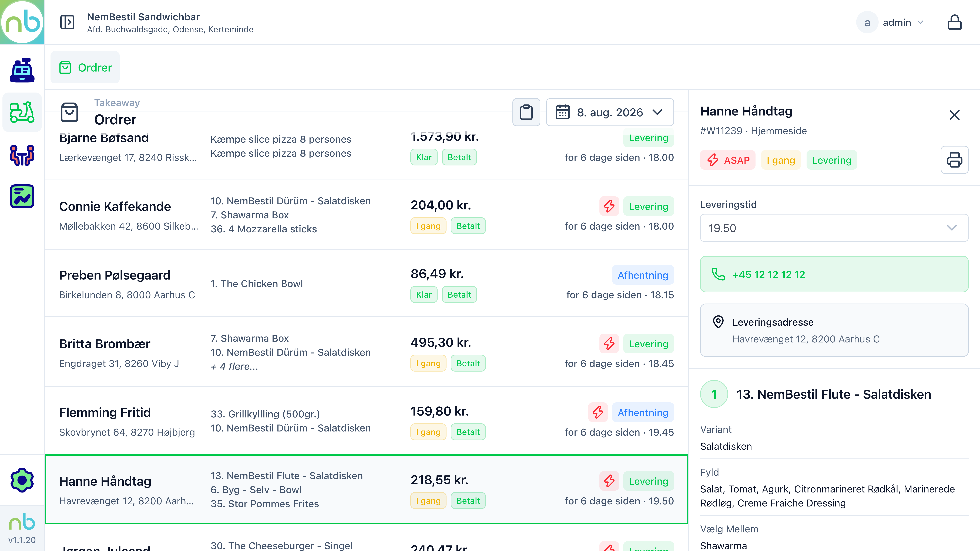Click '35. Stor Pommes Frites' item text
This screenshot has height=551, width=980.
point(265,504)
